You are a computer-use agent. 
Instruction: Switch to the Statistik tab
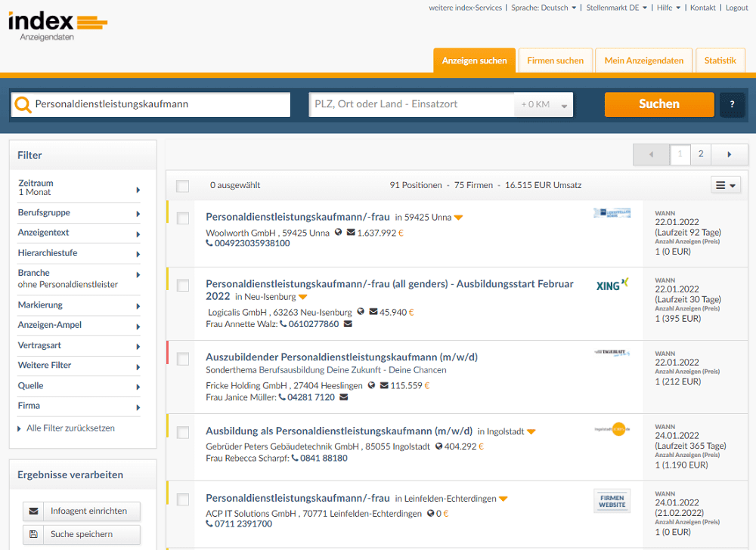pyautogui.click(x=720, y=60)
